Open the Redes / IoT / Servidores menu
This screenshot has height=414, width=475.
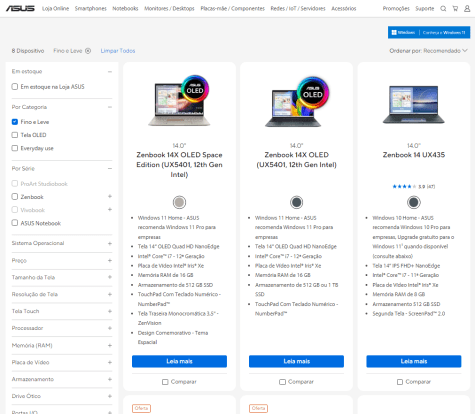click(x=298, y=9)
